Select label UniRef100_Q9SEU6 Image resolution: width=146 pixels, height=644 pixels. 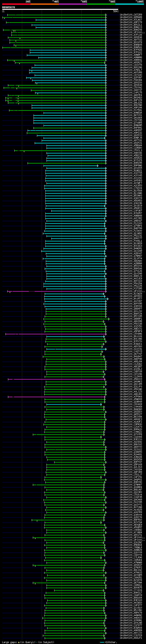[x=131, y=37]
